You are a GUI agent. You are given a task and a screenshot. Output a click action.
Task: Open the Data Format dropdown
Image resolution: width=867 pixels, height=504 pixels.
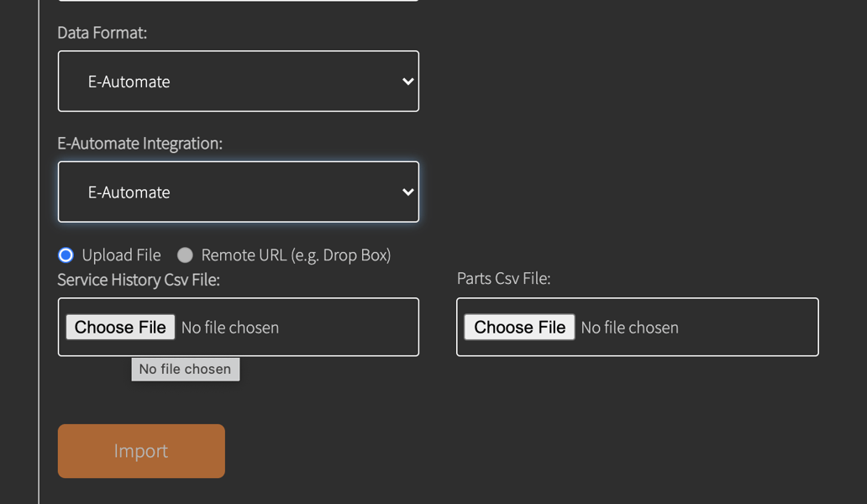pos(238,81)
